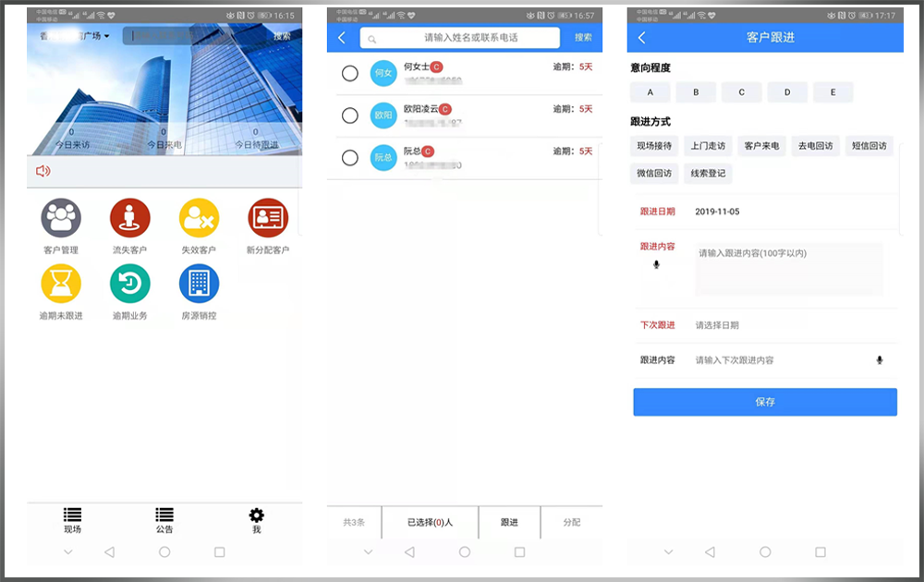This screenshot has width=924, height=582.
Task: Open the 流失客户 lost customers icon
Action: pyautogui.click(x=130, y=219)
